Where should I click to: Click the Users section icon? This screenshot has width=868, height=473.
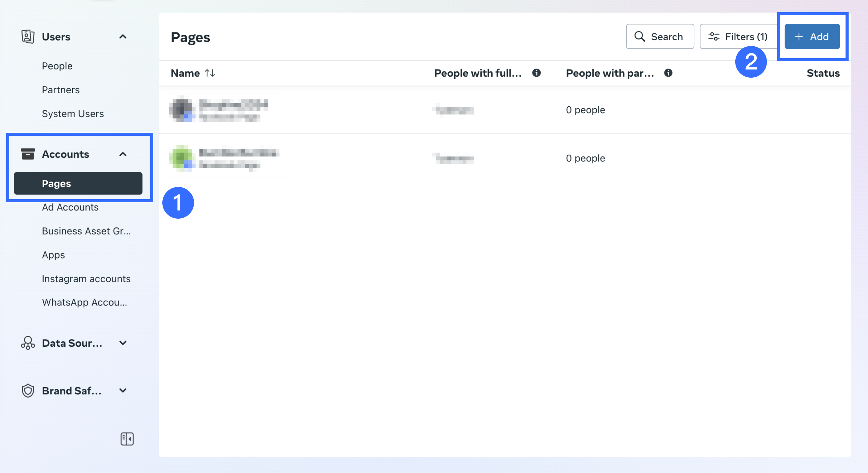[x=28, y=36]
